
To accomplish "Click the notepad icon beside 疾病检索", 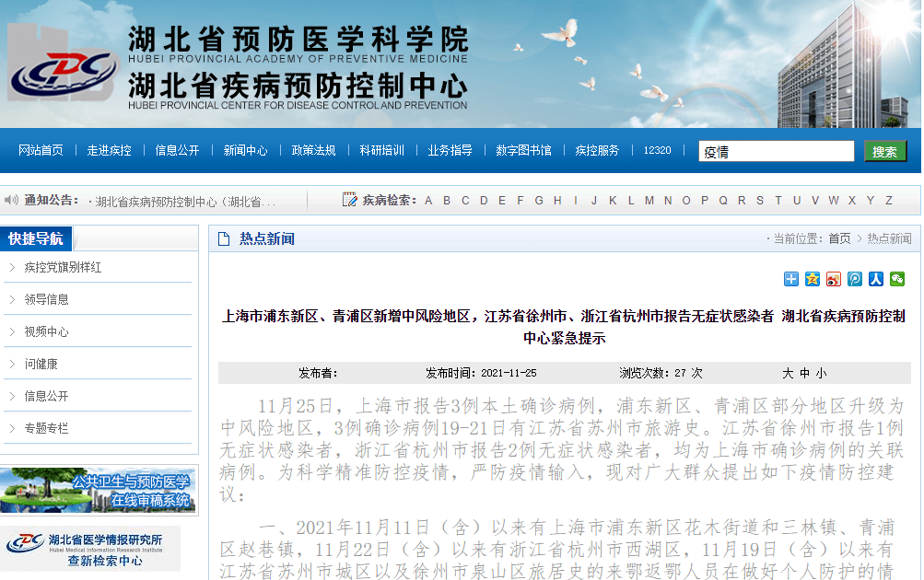I will (x=349, y=200).
